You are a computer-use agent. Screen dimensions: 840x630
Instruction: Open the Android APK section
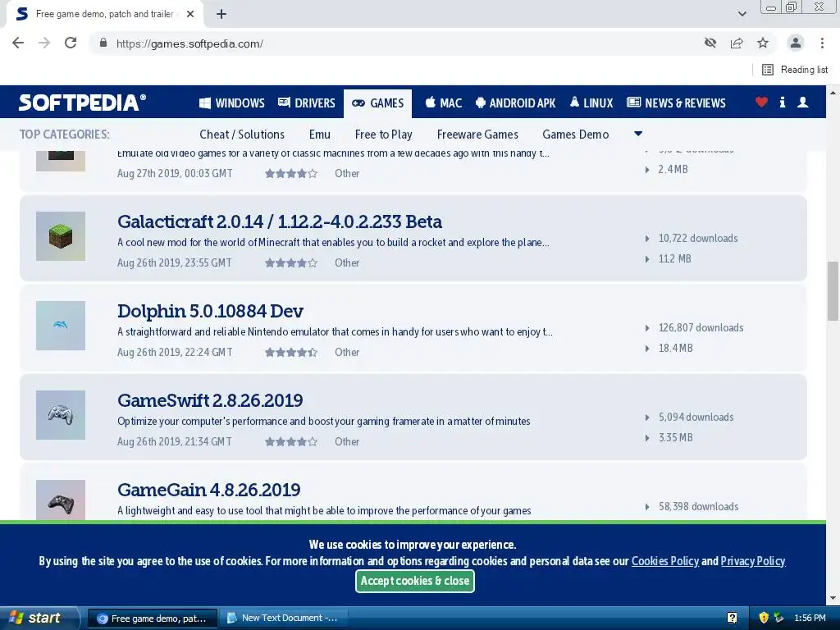pyautogui.click(x=515, y=103)
